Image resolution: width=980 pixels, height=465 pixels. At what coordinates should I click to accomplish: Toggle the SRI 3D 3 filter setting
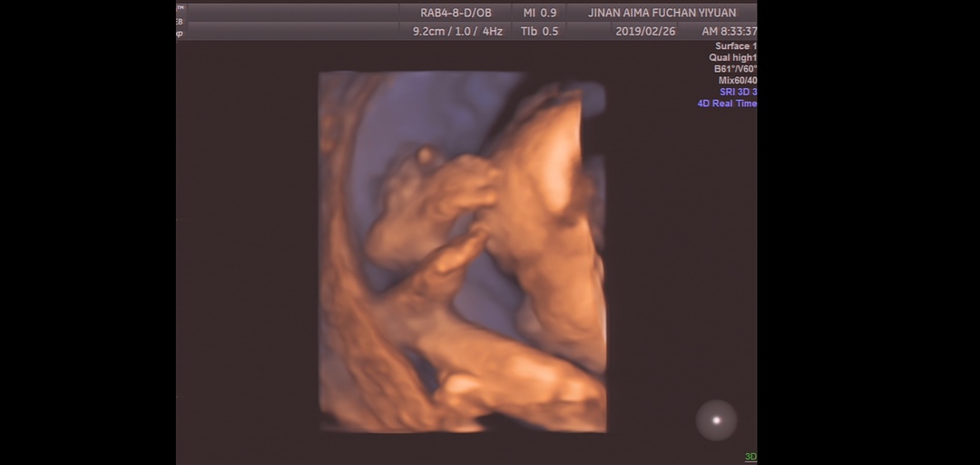coord(738,92)
